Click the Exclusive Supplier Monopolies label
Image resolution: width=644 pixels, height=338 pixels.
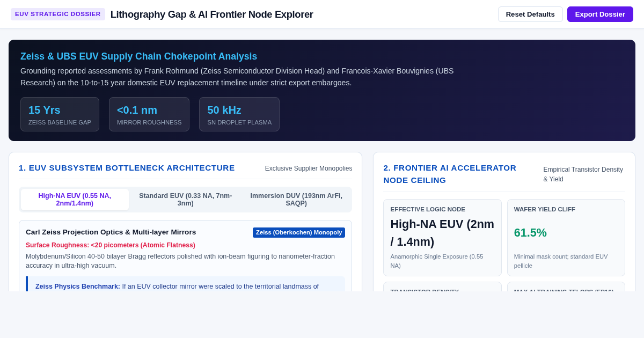pyautogui.click(x=309, y=168)
